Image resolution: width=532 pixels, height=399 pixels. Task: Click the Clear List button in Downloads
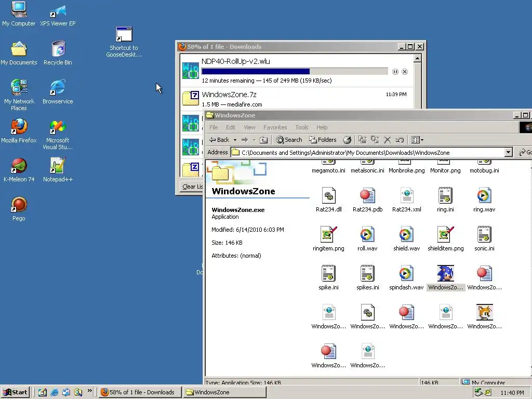pyautogui.click(x=192, y=187)
